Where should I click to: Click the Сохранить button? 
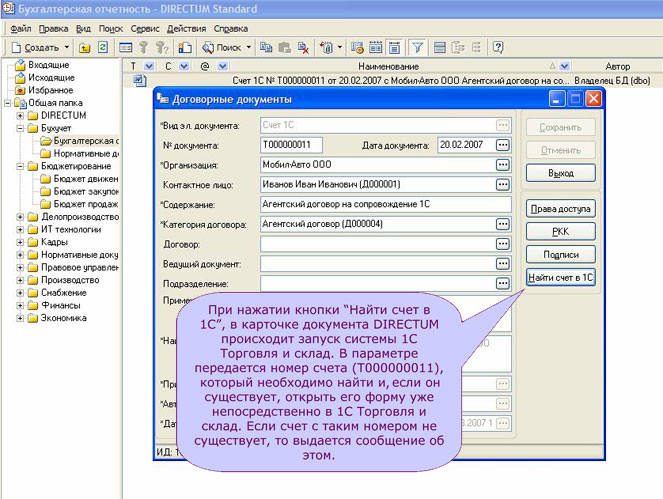tap(561, 127)
